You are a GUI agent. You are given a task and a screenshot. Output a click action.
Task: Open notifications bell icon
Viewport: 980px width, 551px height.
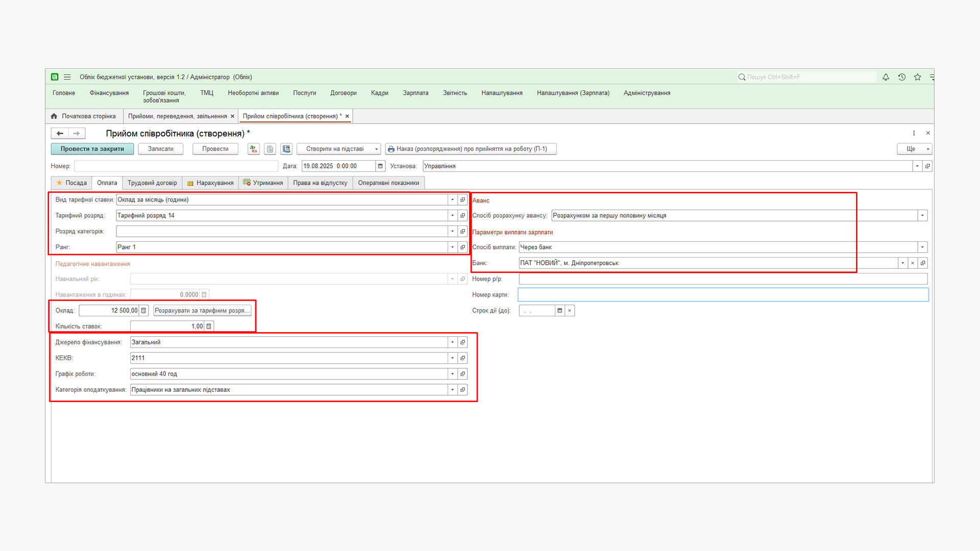click(x=886, y=77)
